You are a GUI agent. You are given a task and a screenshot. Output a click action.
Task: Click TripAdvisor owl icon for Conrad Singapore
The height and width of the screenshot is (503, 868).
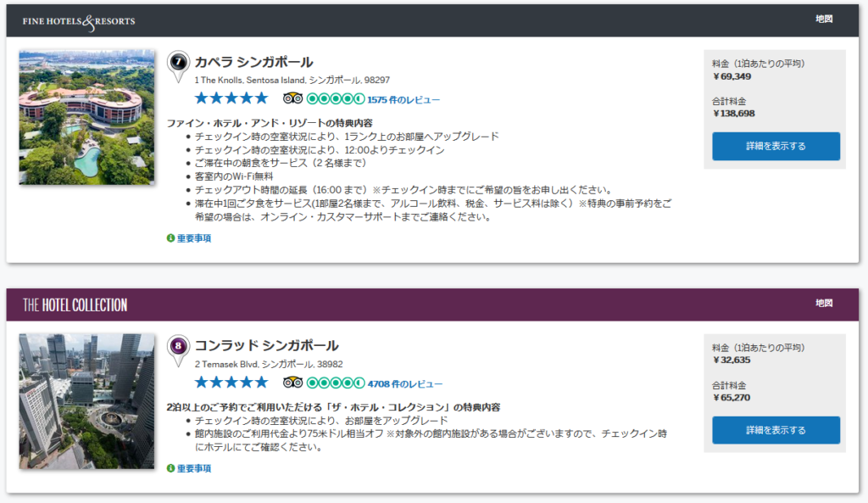click(x=292, y=383)
